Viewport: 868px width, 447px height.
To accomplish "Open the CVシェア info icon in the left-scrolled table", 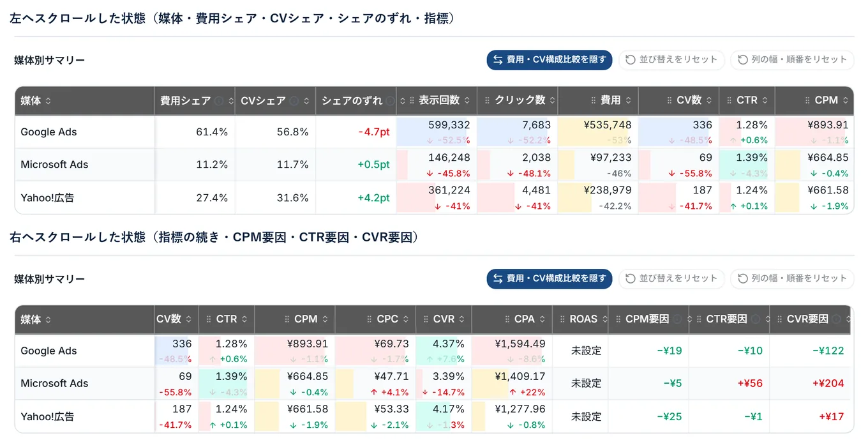I will [294, 101].
